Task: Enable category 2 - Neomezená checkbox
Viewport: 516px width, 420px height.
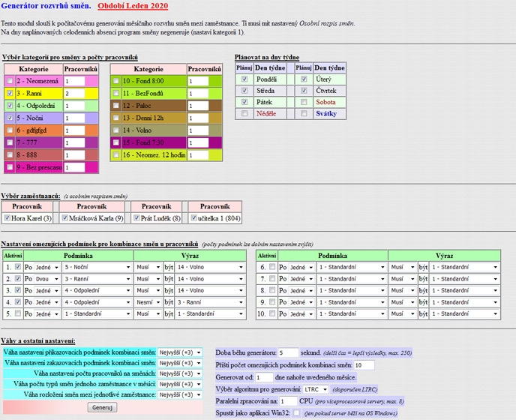Action: [10, 81]
